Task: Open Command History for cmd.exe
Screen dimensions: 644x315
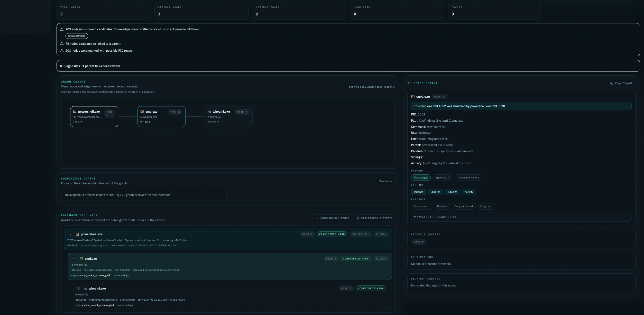Action: click(468, 178)
